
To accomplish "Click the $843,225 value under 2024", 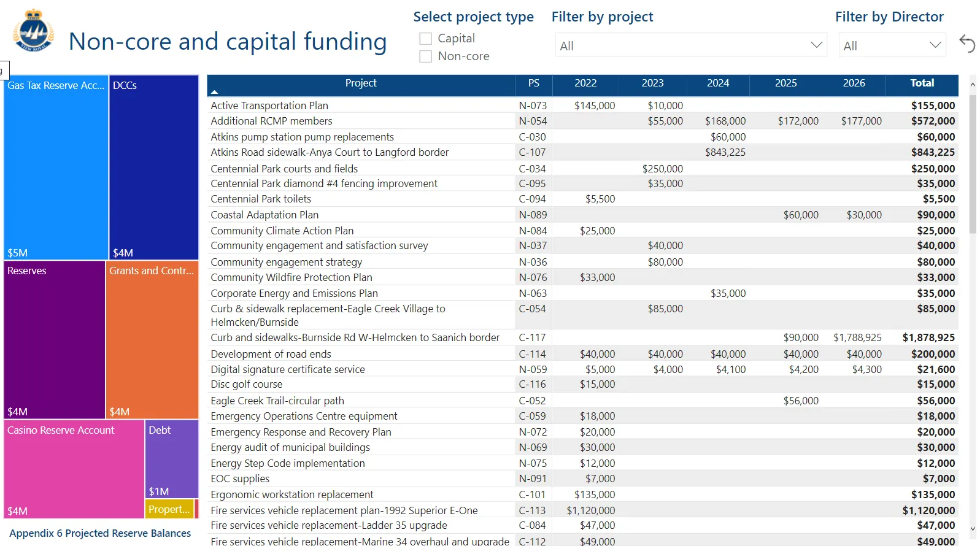I will click(725, 152).
